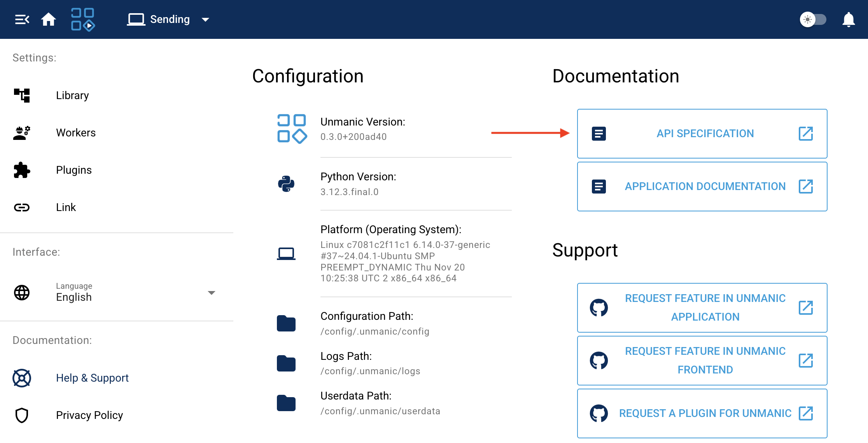868x443 pixels.
Task: Click the Plugins puzzle piece icon
Action: point(22,170)
